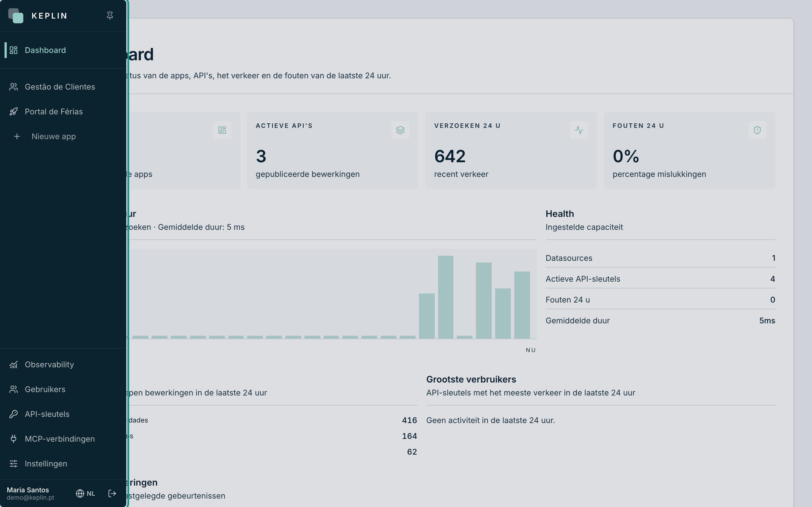Click the layers icon on Actieve API's card
Viewport: 812px width, 507px height.
[400, 130]
